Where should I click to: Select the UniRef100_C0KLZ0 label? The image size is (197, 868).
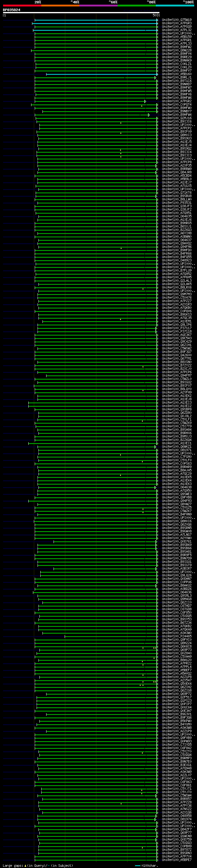tap(177, 67)
